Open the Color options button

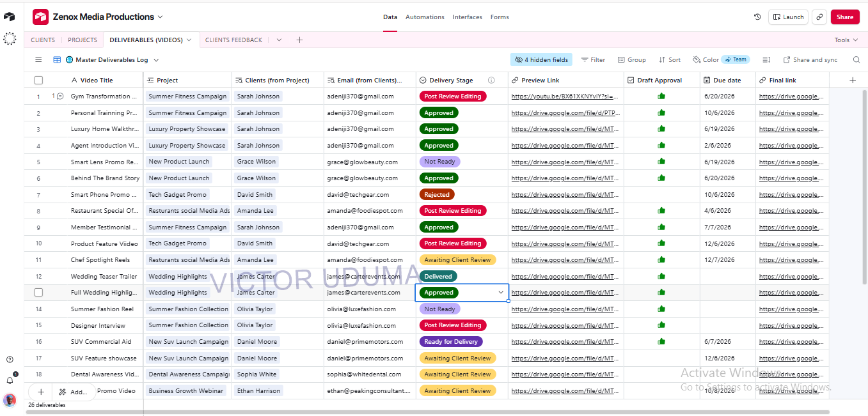point(706,59)
